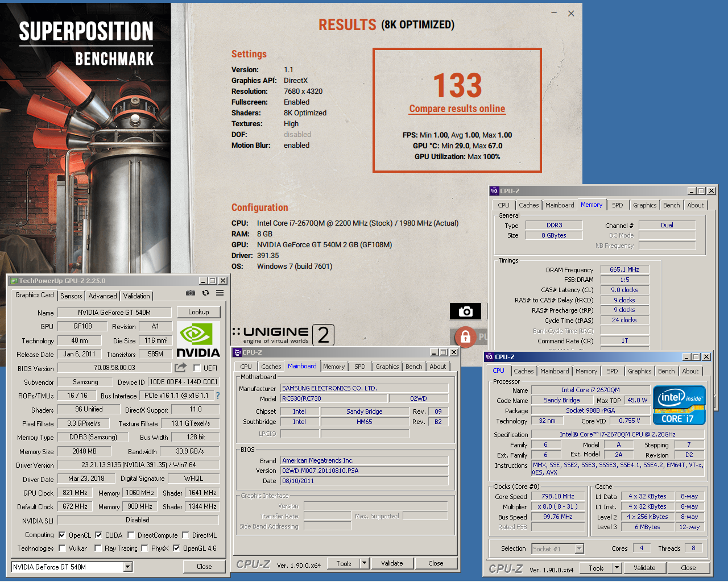This screenshot has width=728, height=582.
Task: Click Close in CPU-Z CPU window
Action: click(688, 568)
